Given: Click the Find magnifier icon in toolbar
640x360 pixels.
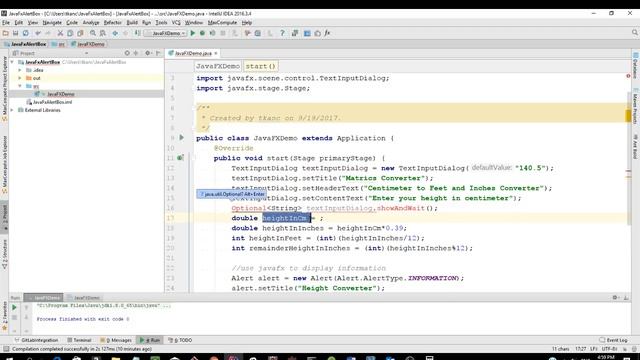Looking at the screenshot, I should [x=93, y=33].
